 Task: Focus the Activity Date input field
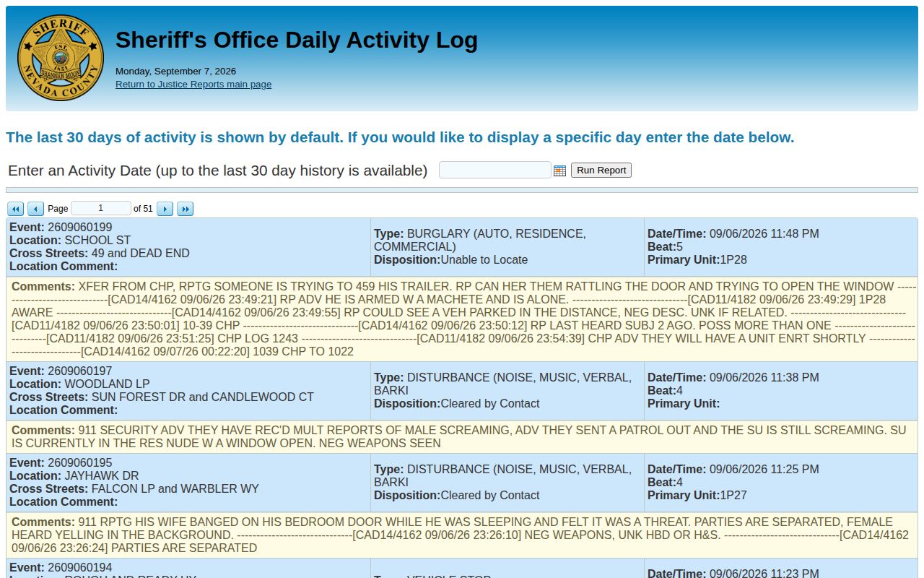click(x=495, y=170)
